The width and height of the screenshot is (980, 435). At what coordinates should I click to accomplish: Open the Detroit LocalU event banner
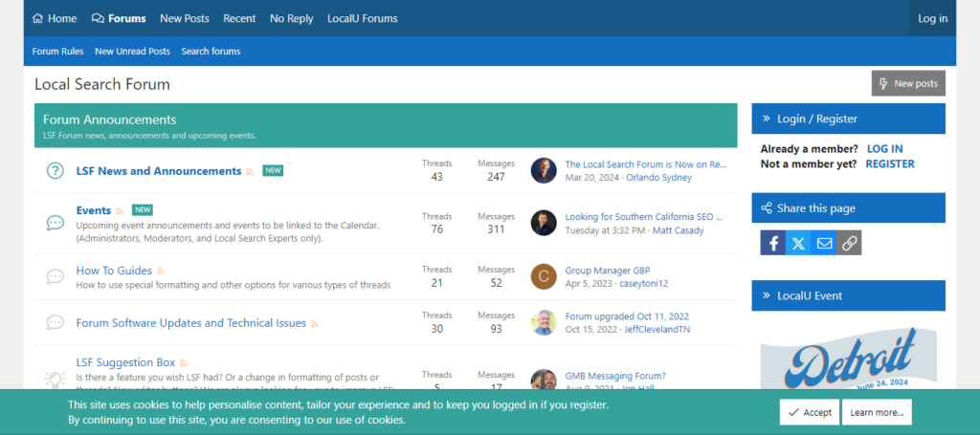point(848,359)
